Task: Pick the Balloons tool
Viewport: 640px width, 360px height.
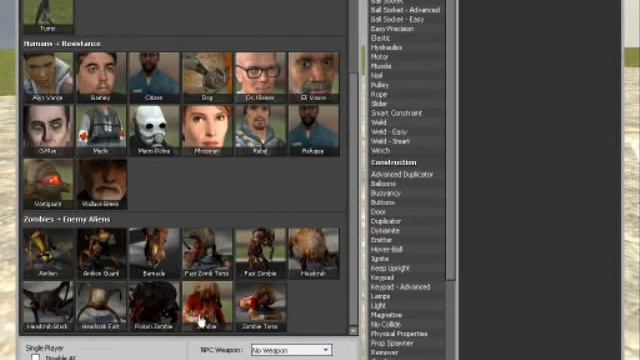Action: click(x=383, y=184)
